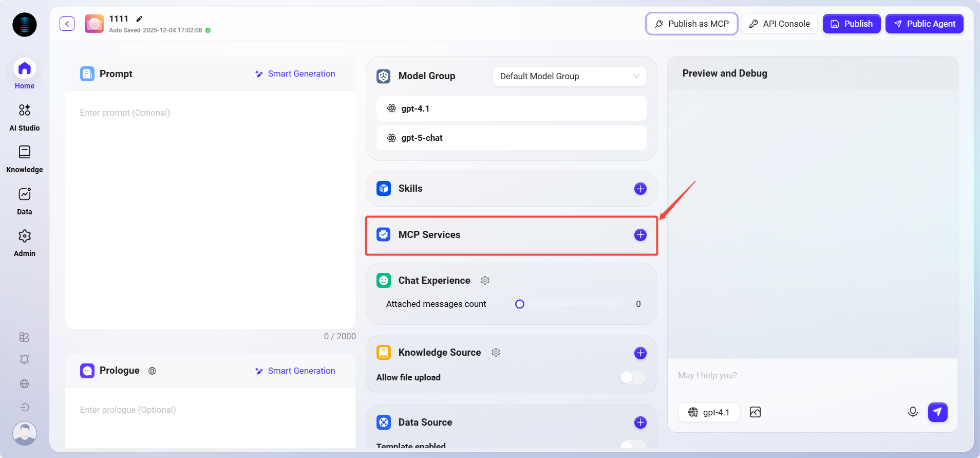The width and height of the screenshot is (980, 458).
Task: Add an MCP Service with plus icon
Action: [640, 235]
